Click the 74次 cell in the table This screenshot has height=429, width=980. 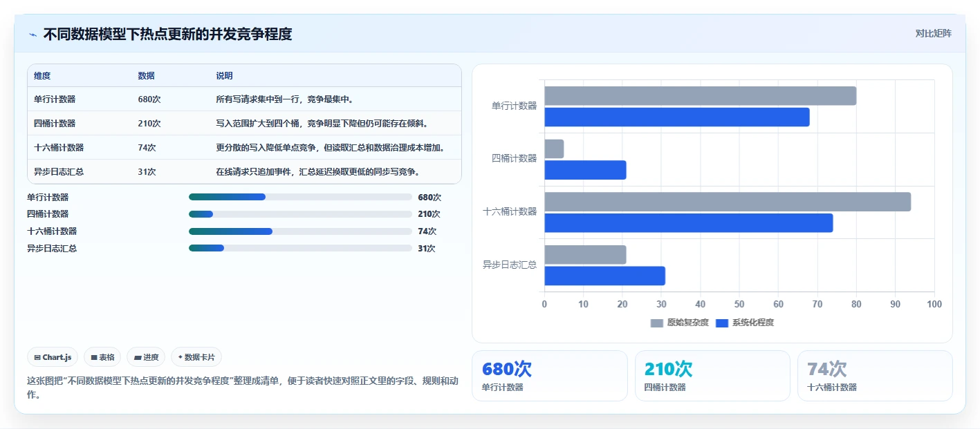(x=147, y=148)
